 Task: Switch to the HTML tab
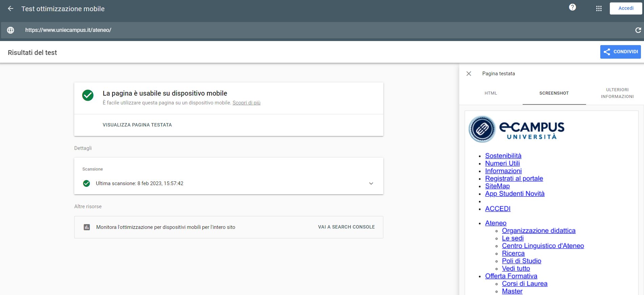(491, 93)
